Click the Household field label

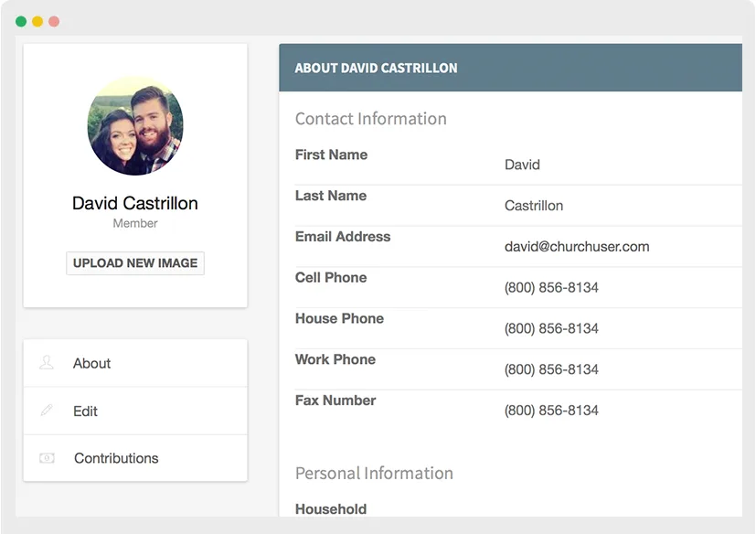[331, 509]
